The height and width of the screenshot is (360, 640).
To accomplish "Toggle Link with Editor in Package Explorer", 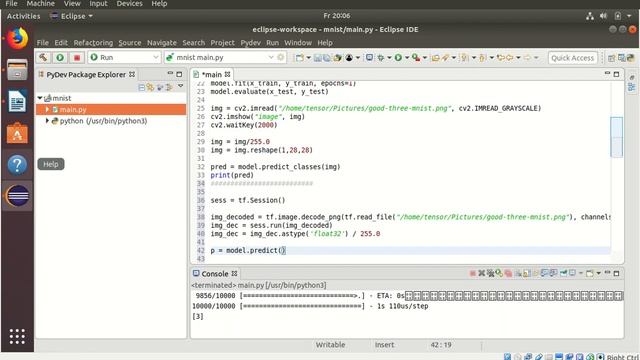I will tap(151, 87).
